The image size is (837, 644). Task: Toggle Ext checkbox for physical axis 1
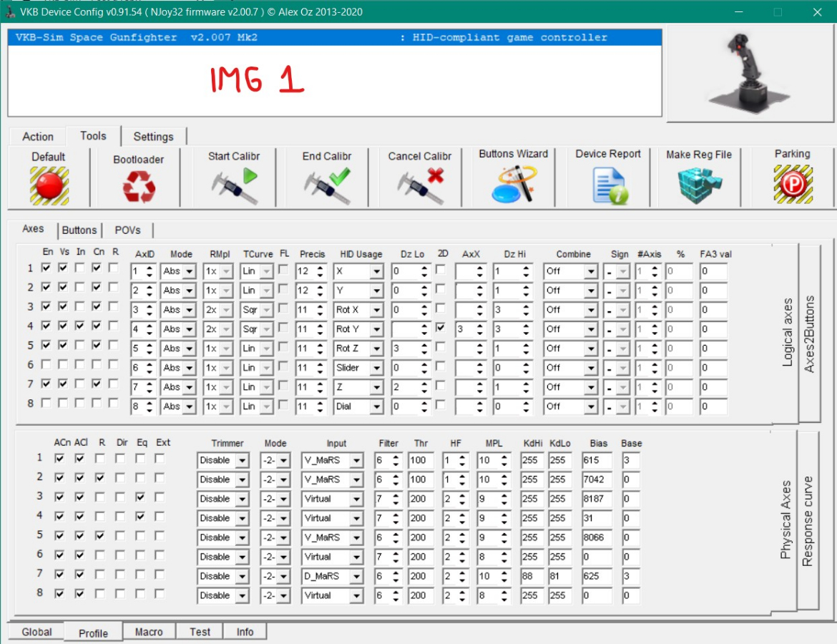click(x=160, y=458)
